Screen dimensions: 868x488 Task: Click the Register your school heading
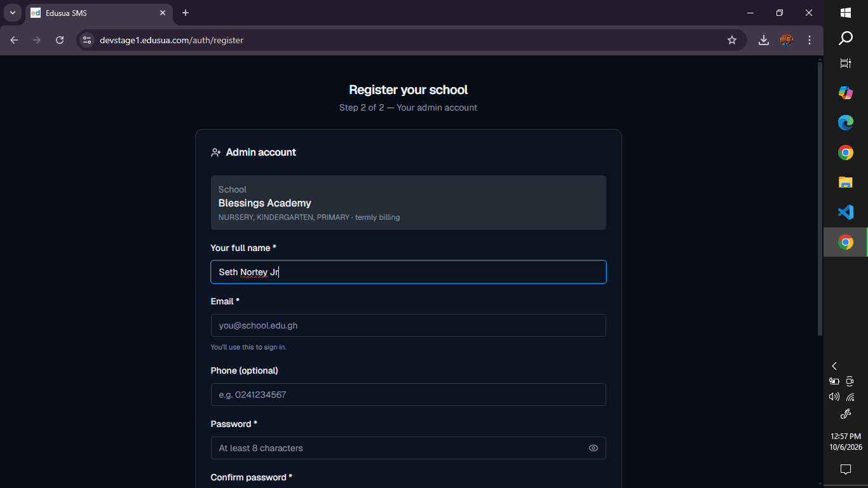coord(409,90)
